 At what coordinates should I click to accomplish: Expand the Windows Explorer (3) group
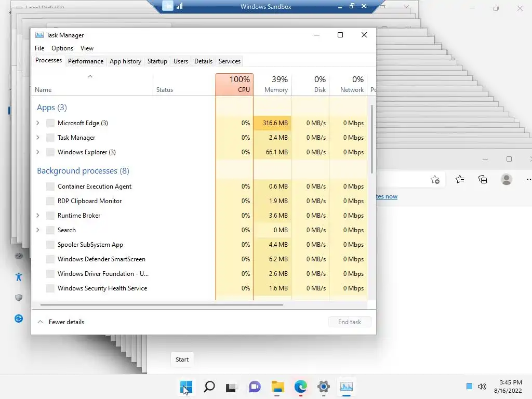coord(37,152)
